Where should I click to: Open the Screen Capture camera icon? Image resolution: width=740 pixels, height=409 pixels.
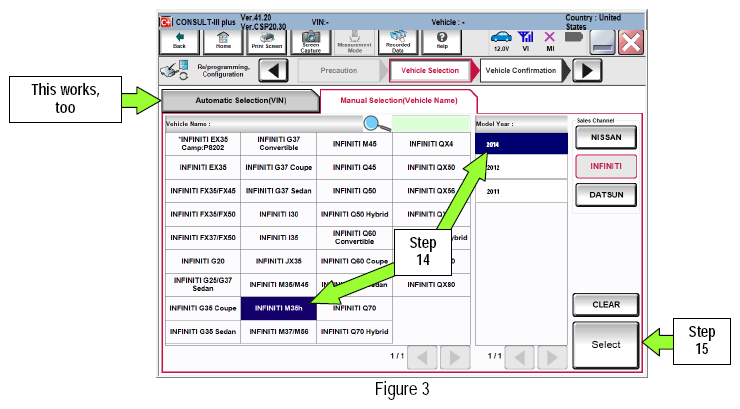[x=311, y=42]
